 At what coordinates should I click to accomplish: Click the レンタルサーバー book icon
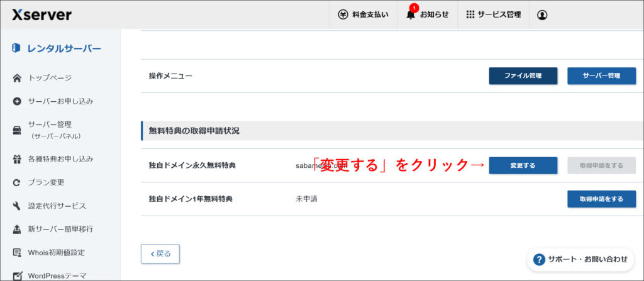(x=16, y=48)
